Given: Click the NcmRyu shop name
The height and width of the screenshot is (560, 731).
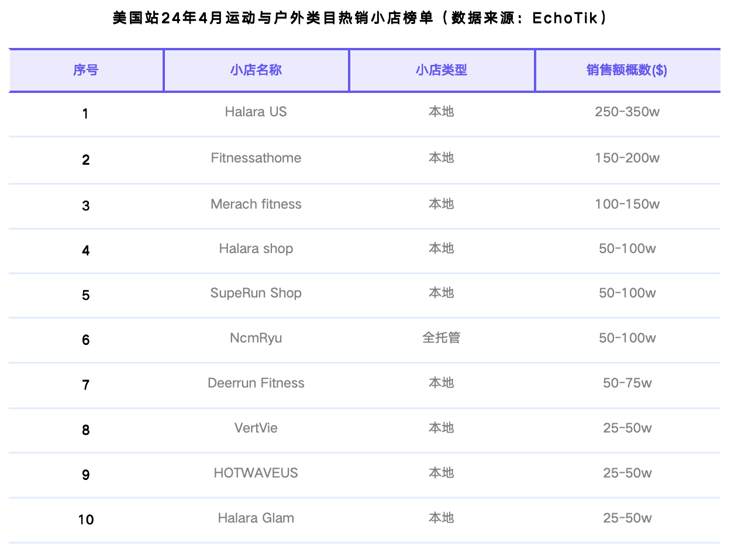Looking at the screenshot, I should (x=256, y=338).
